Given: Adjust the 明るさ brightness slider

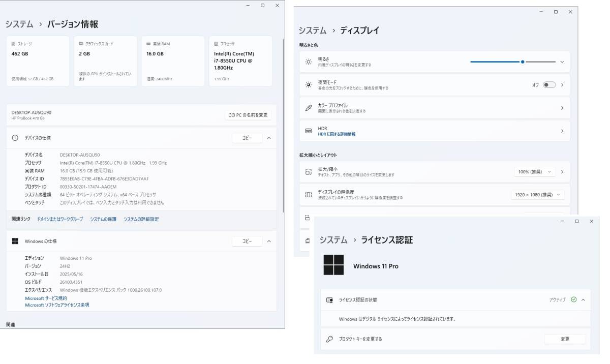Looking at the screenshot, I should pyautogui.click(x=513, y=62).
